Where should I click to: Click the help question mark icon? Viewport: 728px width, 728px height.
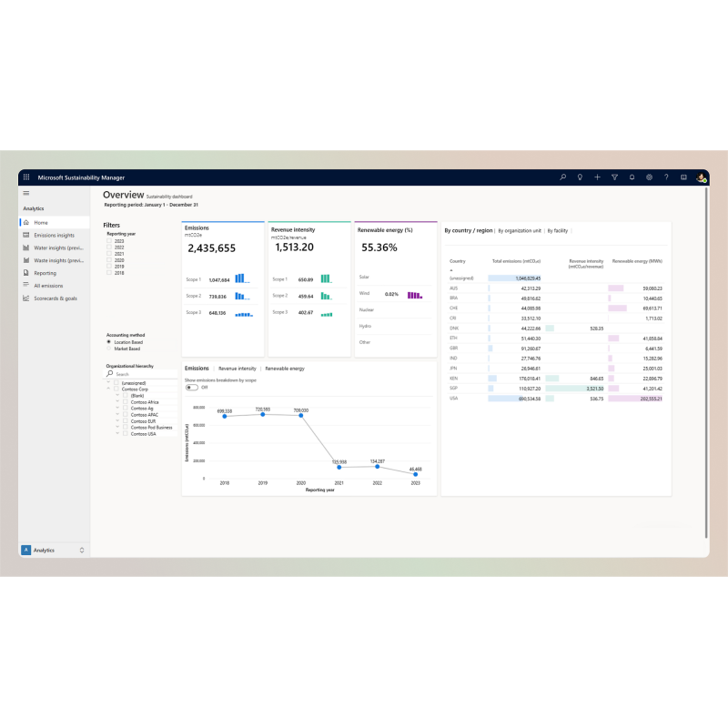666,177
